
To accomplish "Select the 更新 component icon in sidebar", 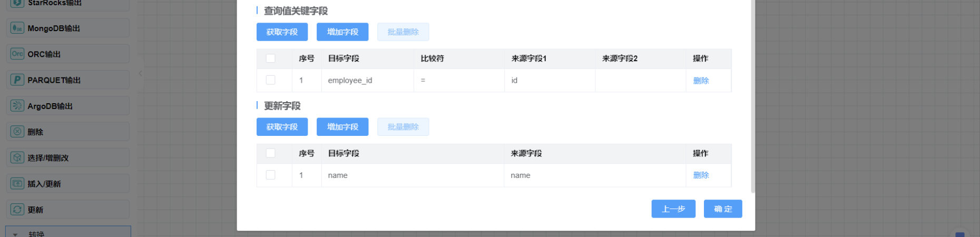I will pyautogui.click(x=17, y=209).
